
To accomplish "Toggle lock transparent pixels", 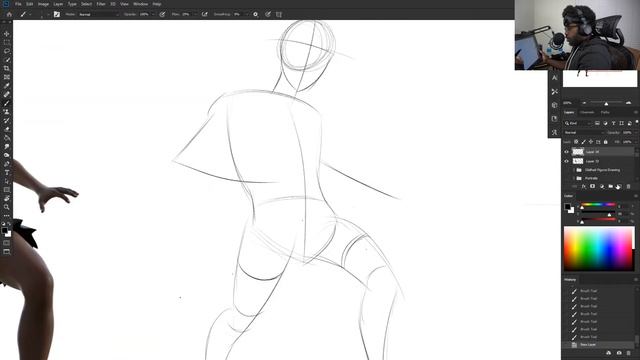I will pyautogui.click(x=576, y=142).
